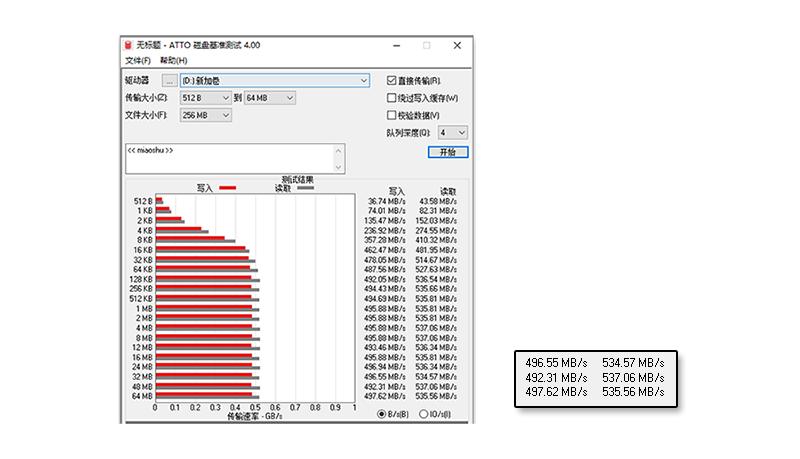Click the 48 MB row label in chart

pos(142,387)
